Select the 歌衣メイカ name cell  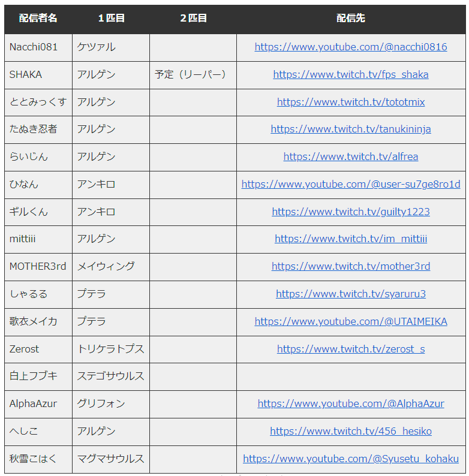(38, 322)
